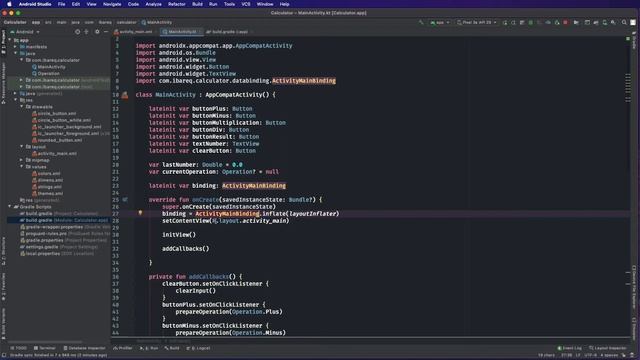Expand the mipmap folder
The height and width of the screenshot is (360, 640).
pyautogui.click(x=22, y=160)
